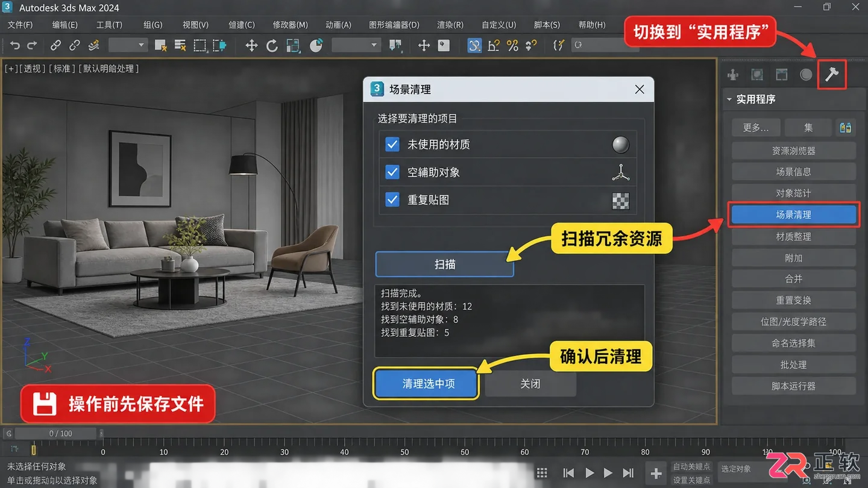
Task: Click the 扫描 button in dialog
Action: (445, 264)
